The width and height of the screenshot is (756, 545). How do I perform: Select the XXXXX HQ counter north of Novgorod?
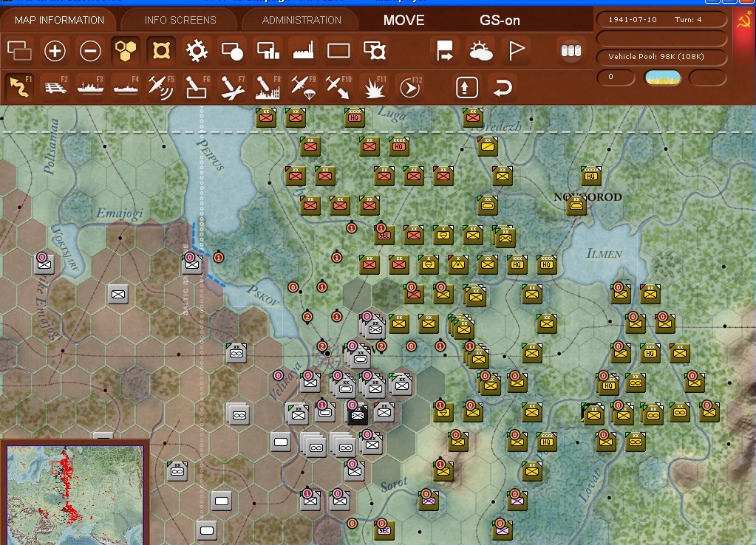click(x=591, y=176)
